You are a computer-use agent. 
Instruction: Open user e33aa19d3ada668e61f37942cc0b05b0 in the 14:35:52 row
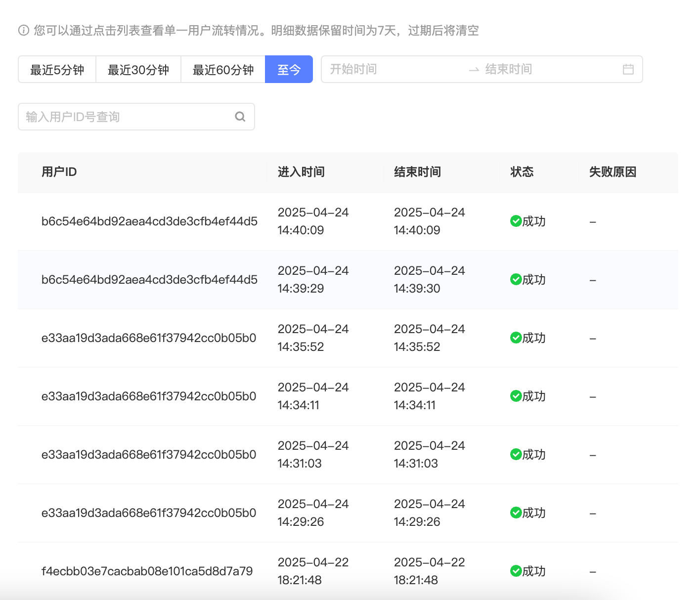(x=149, y=338)
